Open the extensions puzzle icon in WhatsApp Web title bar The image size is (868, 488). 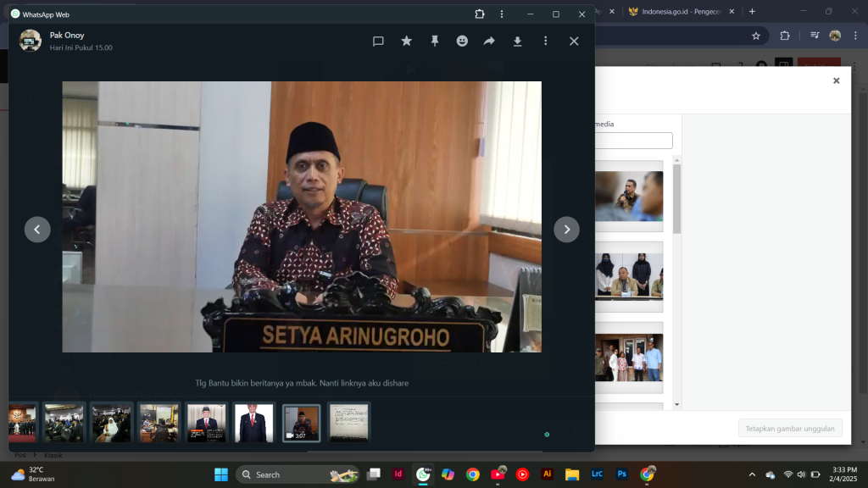480,14
